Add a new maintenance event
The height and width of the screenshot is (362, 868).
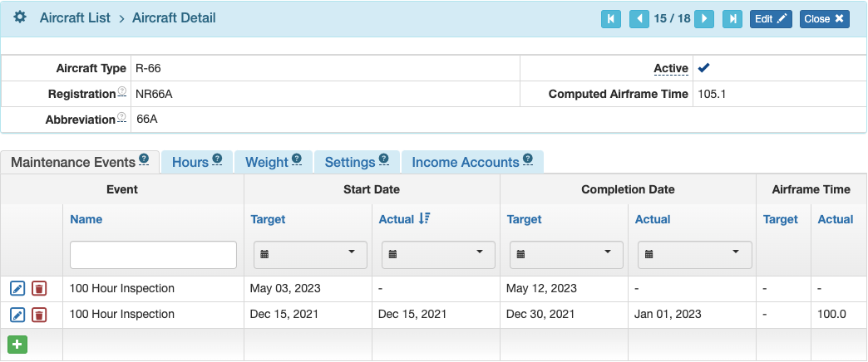[x=17, y=345]
